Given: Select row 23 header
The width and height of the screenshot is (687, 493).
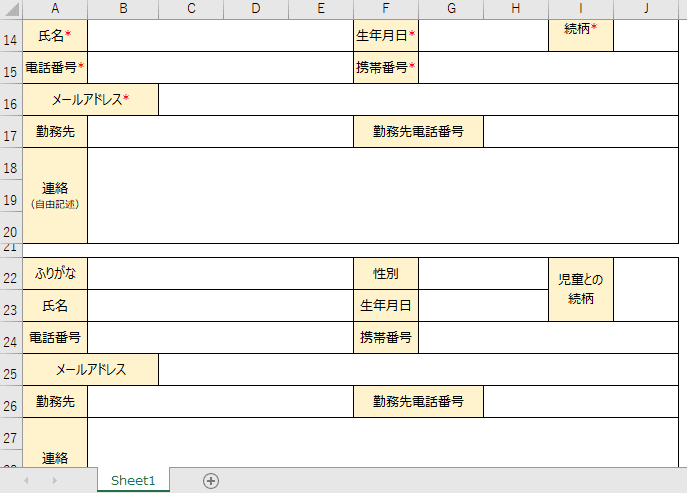Looking at the screenshot, I should point(11,305).
